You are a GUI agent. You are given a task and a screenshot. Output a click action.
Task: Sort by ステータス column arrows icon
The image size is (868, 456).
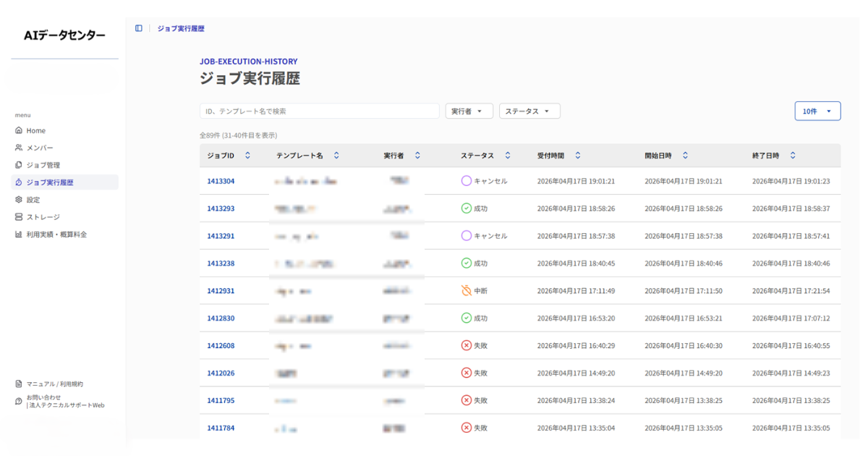click(x=508, y=156)
